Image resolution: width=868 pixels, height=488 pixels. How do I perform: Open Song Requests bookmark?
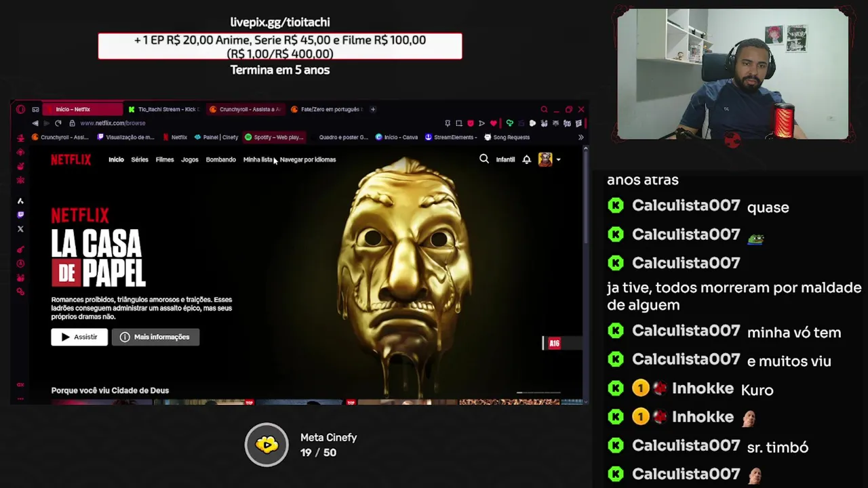point(507,138)
